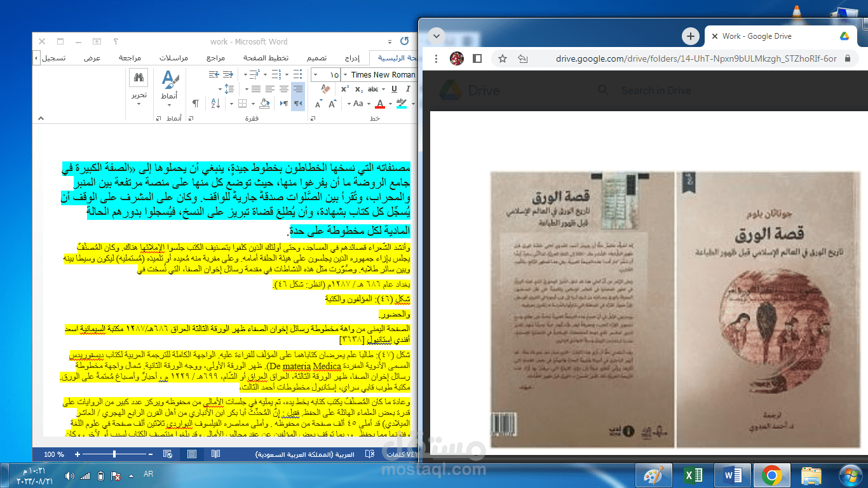Switch to Read Mode view in Word
The width and height of the screenshot is (868, 488).
click(x=216, y=454)
